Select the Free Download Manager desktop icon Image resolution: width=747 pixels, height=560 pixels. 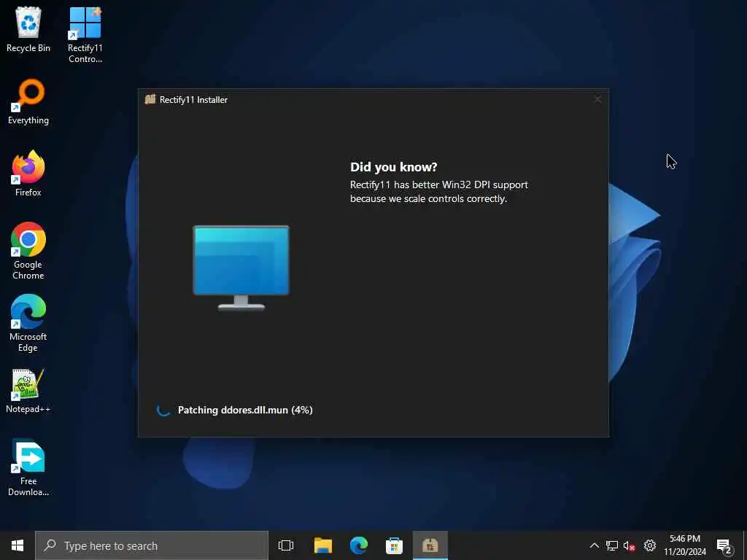pyautogui.click(x=28, y=467)
